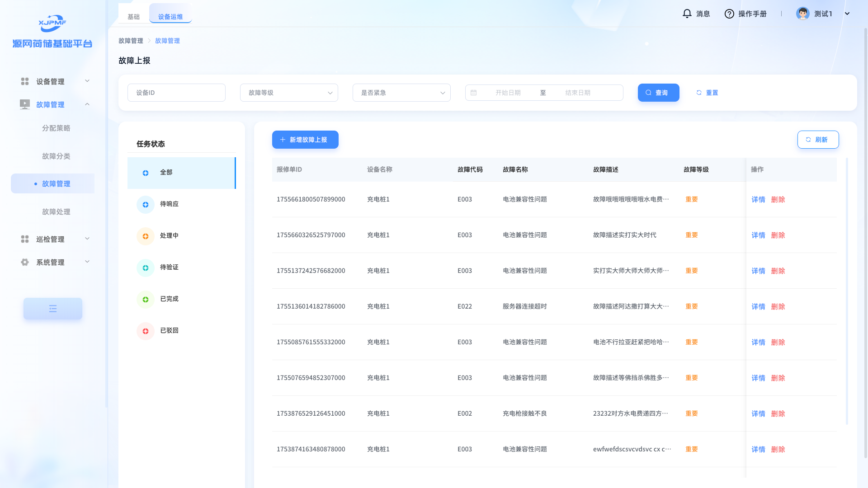Open the operation manual help icon
This screenshot has height=488, width=868.
[x=729, y=14]
